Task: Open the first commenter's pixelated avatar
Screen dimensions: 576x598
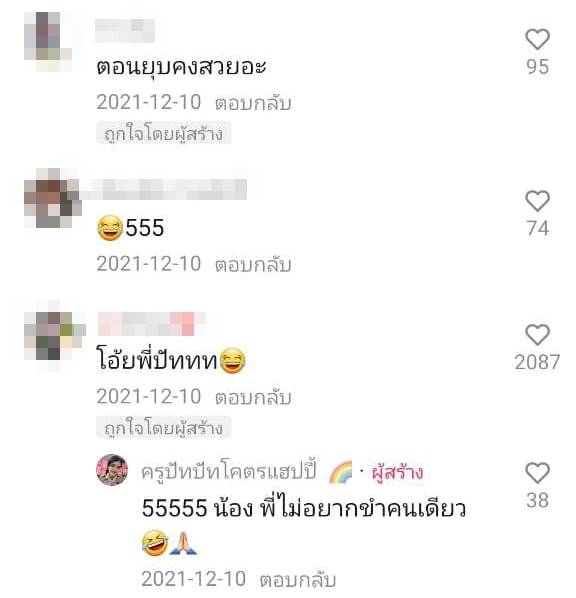Action: (x=48, y=41)
